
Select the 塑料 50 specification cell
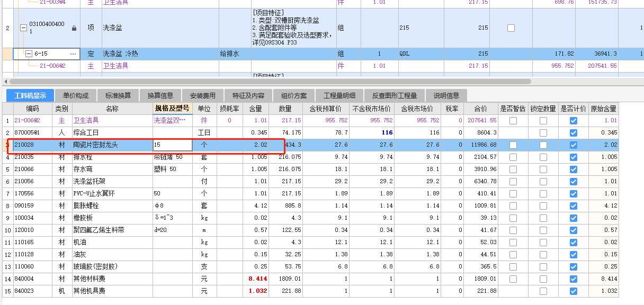coord(172,169)
